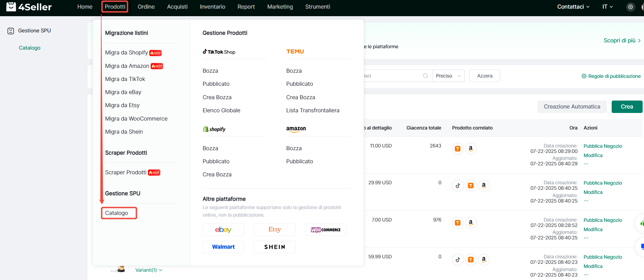This screenshot has width=644, height=280.
Task: Open the Home menu
Action: pyautogui.click(x=85, y=7)
